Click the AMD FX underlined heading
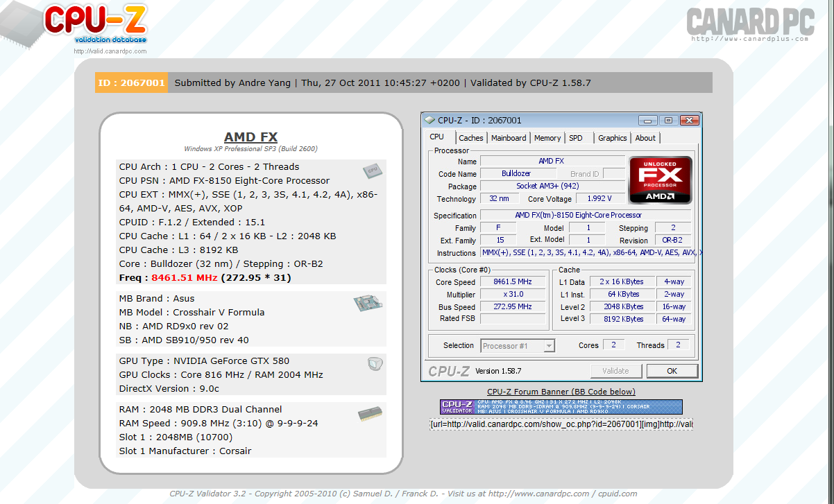834x504 pixels. pyautogui.click(x=250, y=137)
